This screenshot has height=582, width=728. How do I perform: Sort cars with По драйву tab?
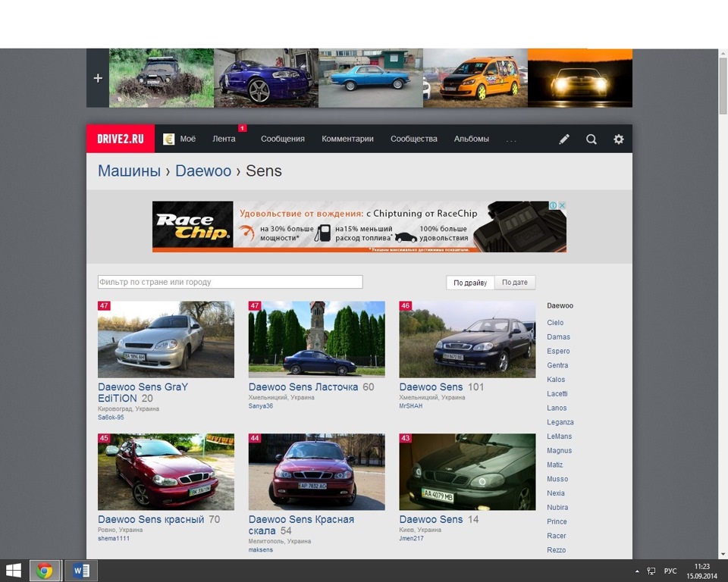470,282
